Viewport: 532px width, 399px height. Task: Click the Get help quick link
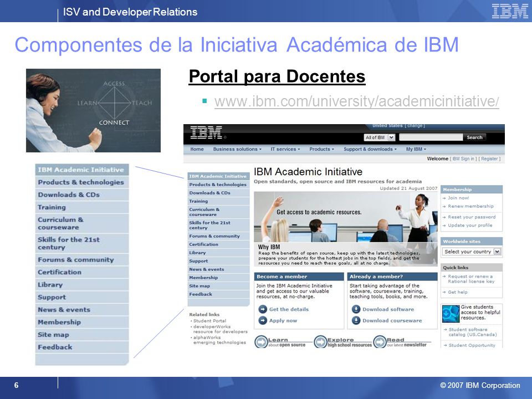457,292
